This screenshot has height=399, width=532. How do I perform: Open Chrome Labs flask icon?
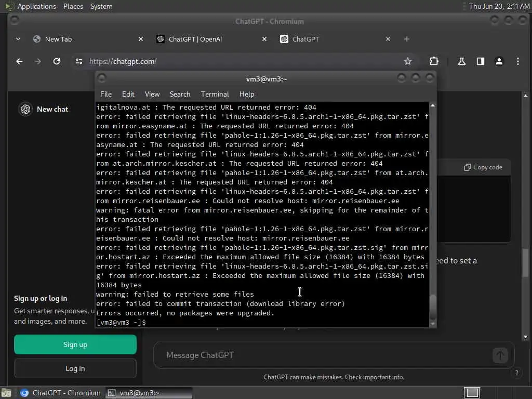tap(462, 61)
